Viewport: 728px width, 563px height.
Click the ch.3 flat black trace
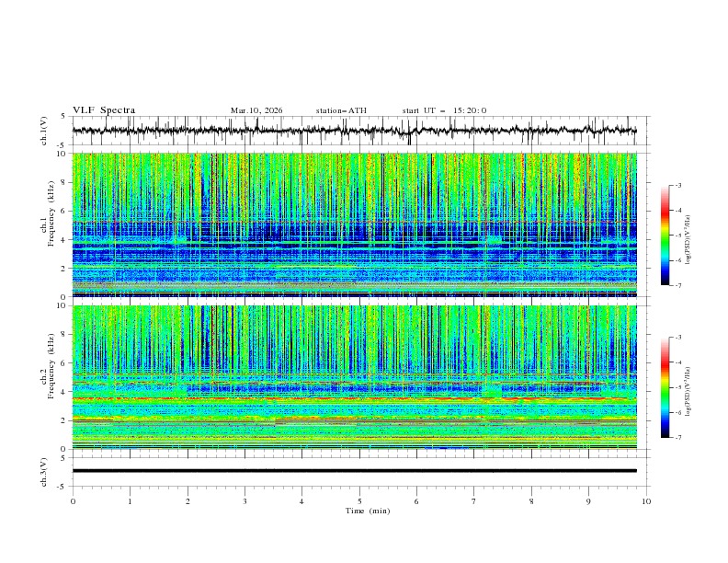tap(355, 471)
